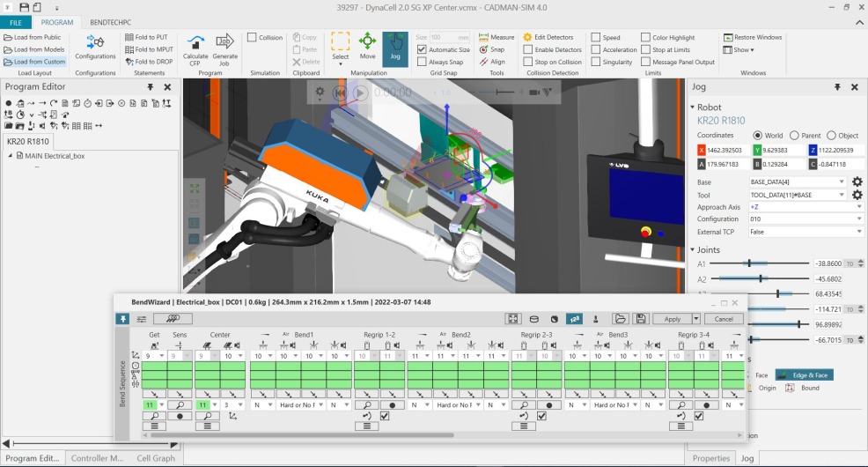Check Stop on Collision
The height and width of the screenshot is (467, 868).
click(x=528, y=62)
